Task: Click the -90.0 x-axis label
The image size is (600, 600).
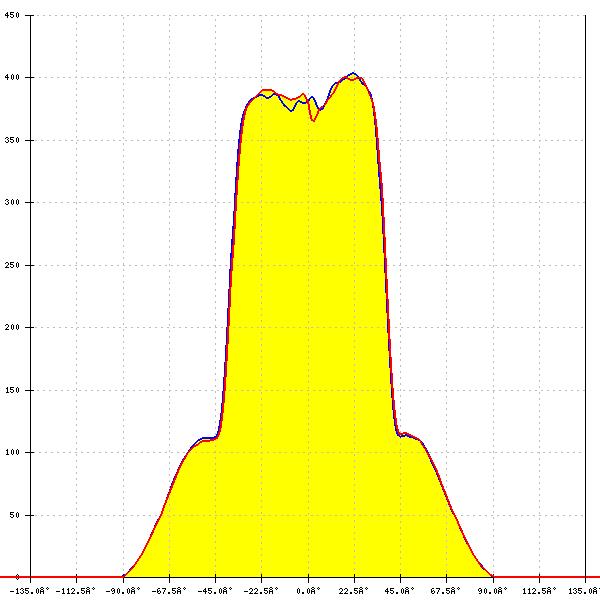Action: click(x=123, y=590)
